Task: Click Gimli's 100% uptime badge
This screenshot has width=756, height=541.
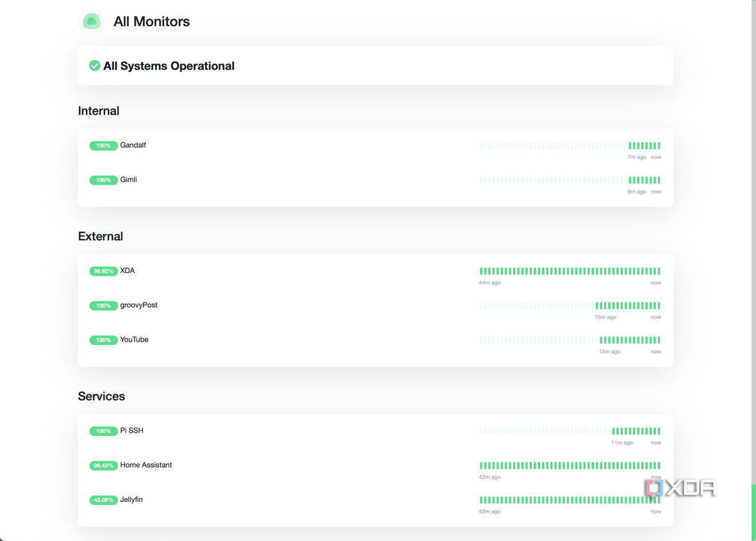Action: pos(103,180)
